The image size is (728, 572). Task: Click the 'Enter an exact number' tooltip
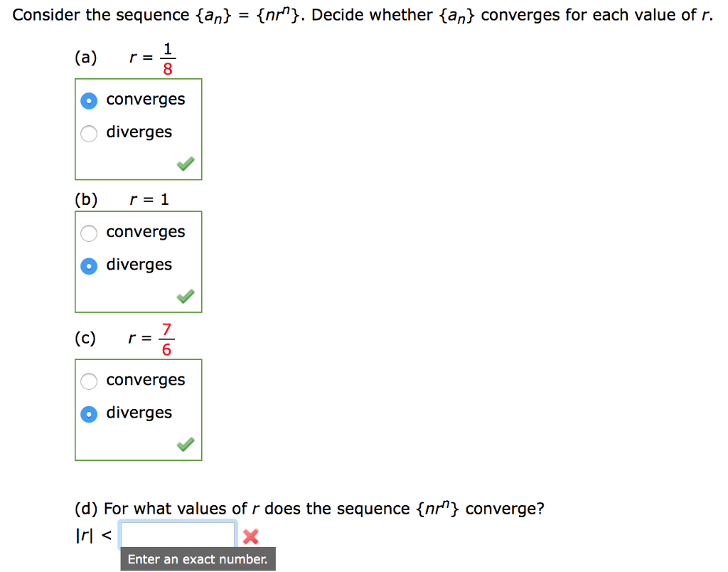(x=198, y=559)
